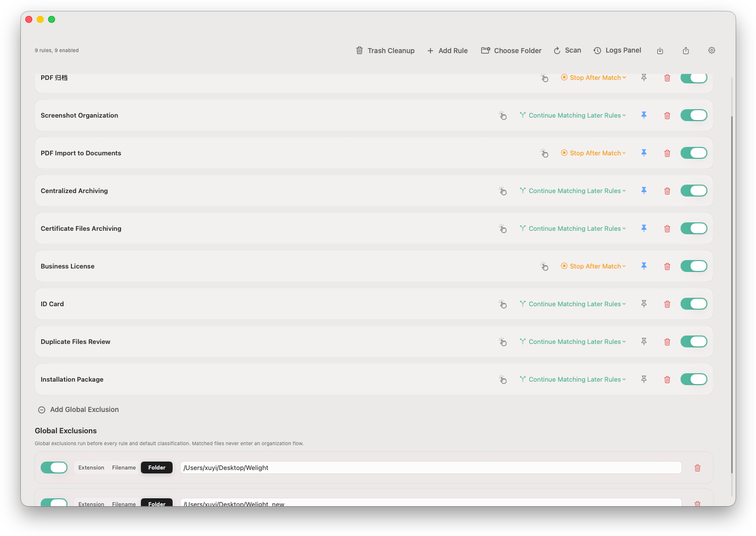Screen dimensions: 756x536
Task: Click the export share icon in toolbar
Action: (686, 51)
